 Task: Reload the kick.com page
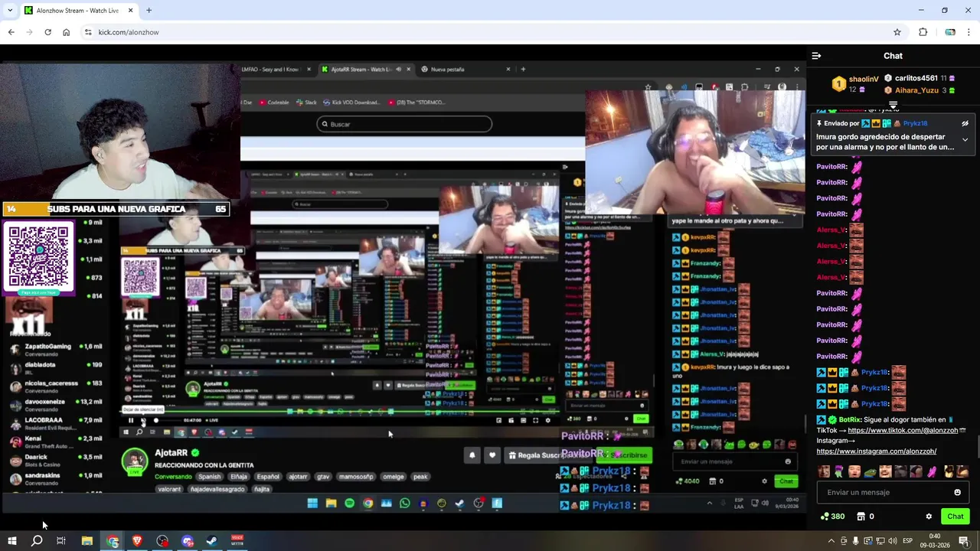coord(47,32)
